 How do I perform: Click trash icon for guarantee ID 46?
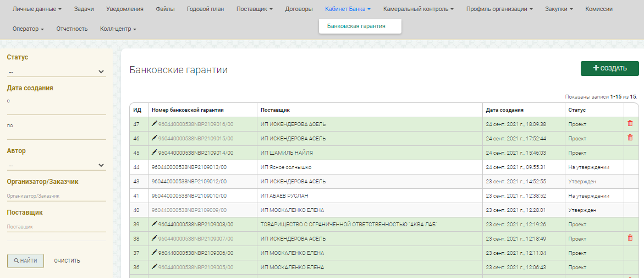pos(630,138)
